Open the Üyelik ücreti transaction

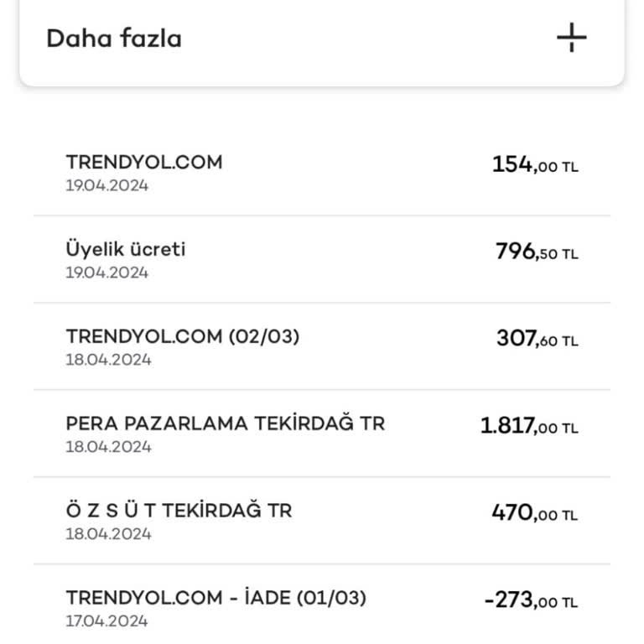point(126,249)
